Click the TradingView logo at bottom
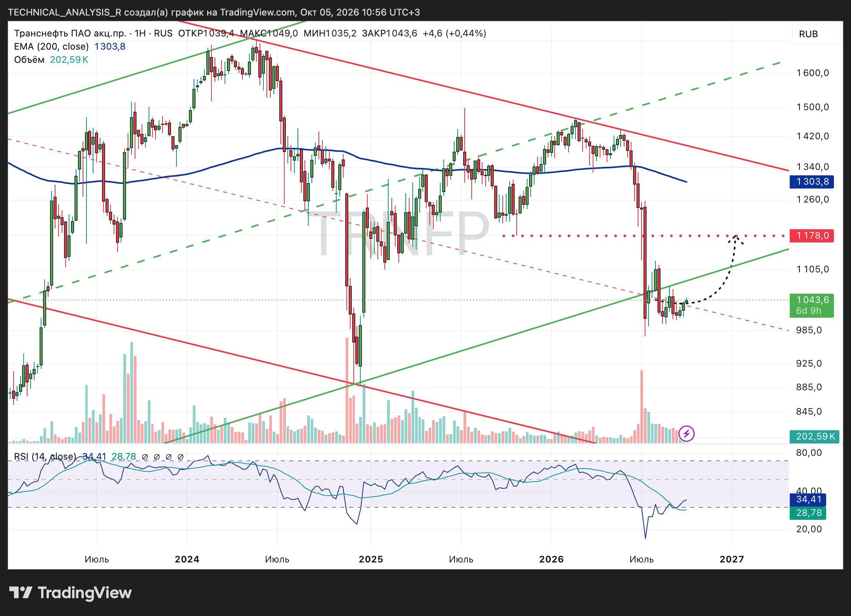Image resolution: width=851 pixels, height=616 pixels. click(x=70, y=593)
